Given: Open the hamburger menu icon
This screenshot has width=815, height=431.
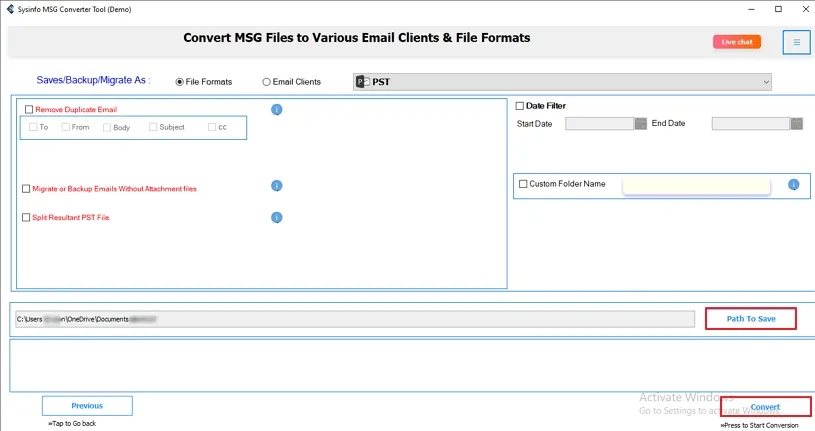Looking at the screenshot, I should click(x=796, y=42).
